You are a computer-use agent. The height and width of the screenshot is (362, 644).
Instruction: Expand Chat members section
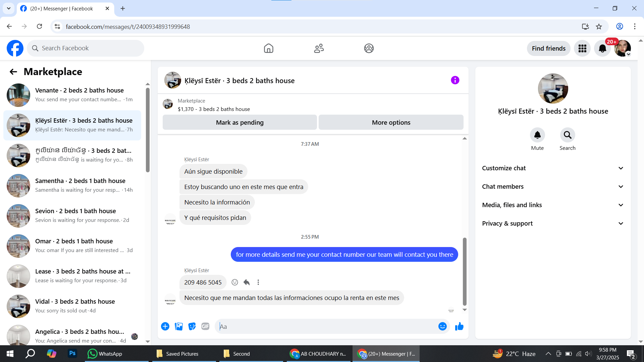553,187
